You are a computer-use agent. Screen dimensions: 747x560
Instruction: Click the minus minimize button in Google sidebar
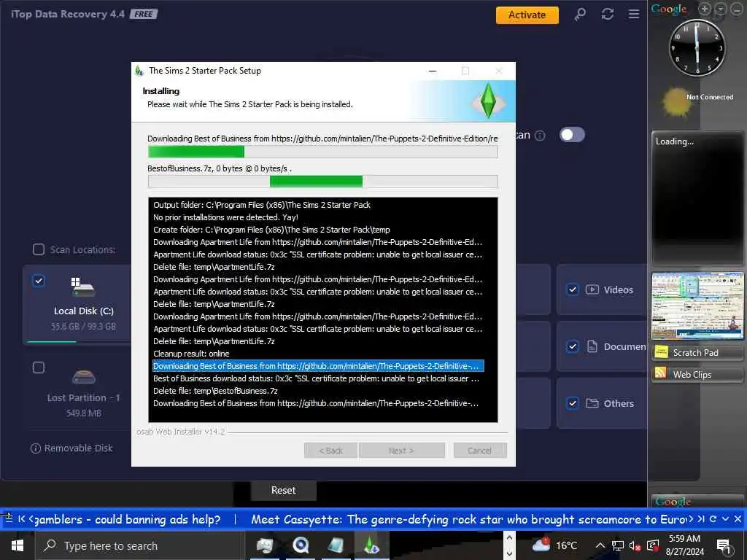[736, 9]
